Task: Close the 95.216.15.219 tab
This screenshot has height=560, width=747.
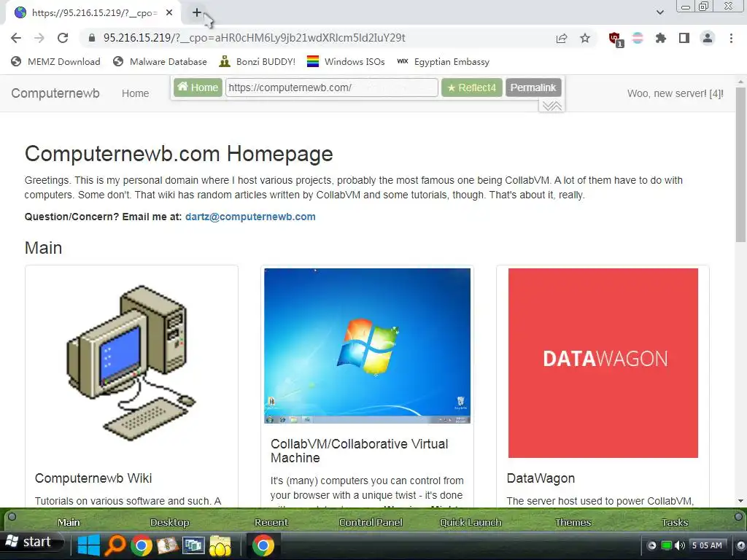Action: coord(169,13)
